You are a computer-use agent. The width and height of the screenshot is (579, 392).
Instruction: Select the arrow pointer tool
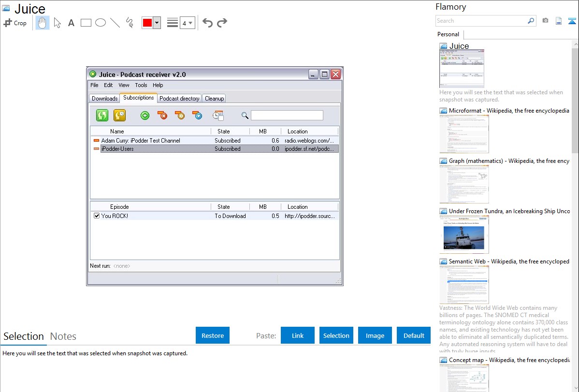(57, 23)
